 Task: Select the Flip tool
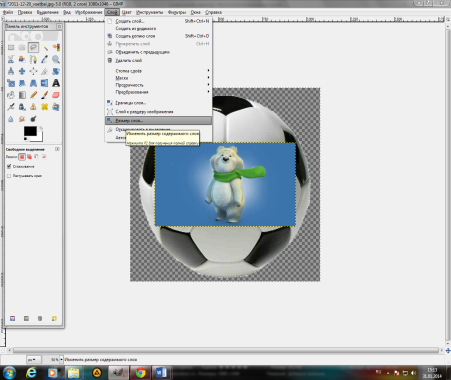45,83
